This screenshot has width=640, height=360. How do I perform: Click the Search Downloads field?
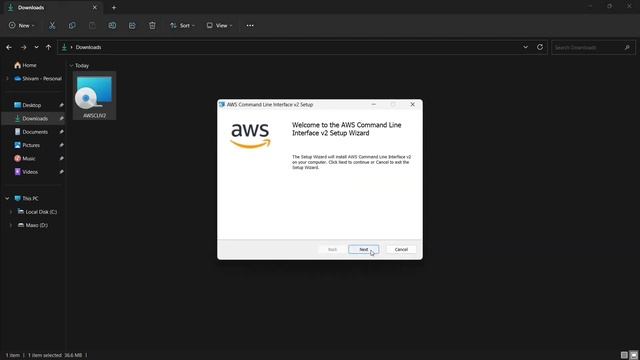pos(593,47)
